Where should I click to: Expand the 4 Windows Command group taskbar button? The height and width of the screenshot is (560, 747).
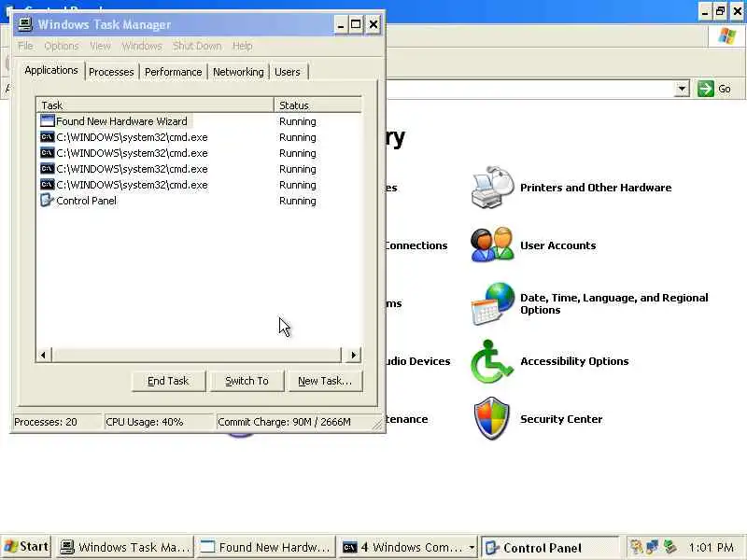pyautogui.click(x=409, y=547)
